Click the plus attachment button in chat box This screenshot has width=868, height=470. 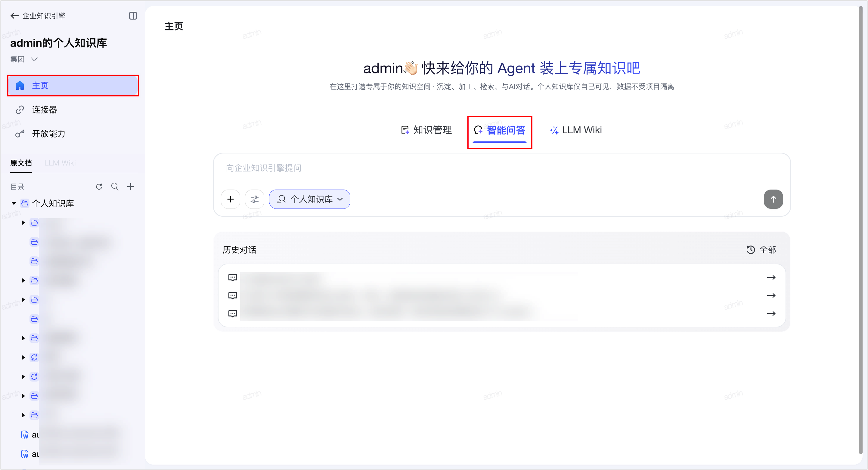(x=231, y=199)
